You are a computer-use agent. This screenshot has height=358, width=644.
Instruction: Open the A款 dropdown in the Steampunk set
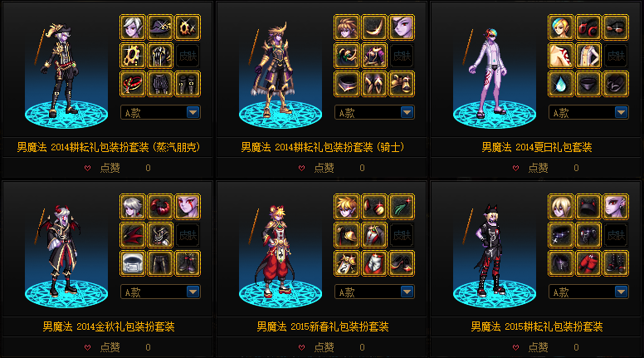(160, 112)
